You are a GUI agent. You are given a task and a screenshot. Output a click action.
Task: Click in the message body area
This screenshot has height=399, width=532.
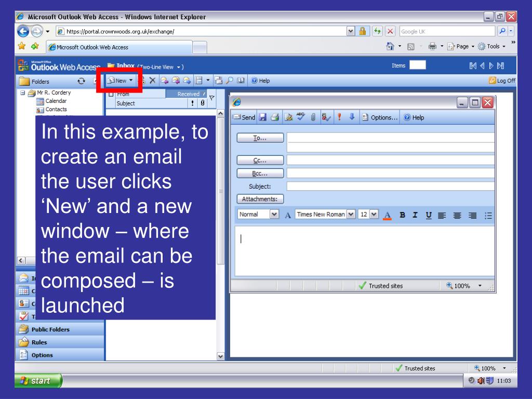(365, 251)
